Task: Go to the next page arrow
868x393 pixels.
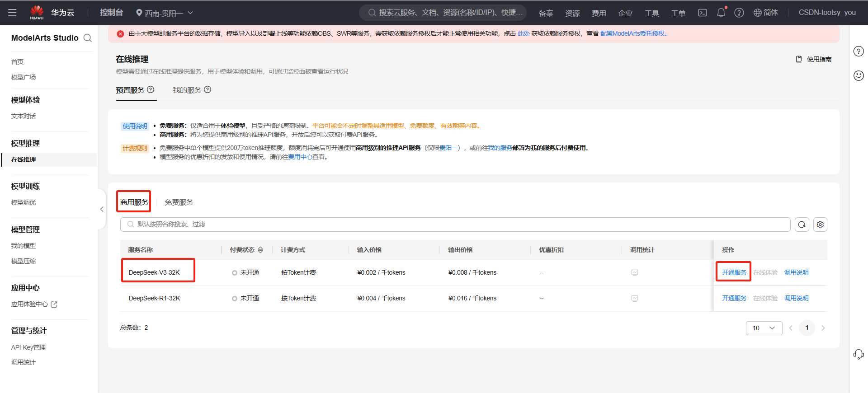Action: coord(823,328)
